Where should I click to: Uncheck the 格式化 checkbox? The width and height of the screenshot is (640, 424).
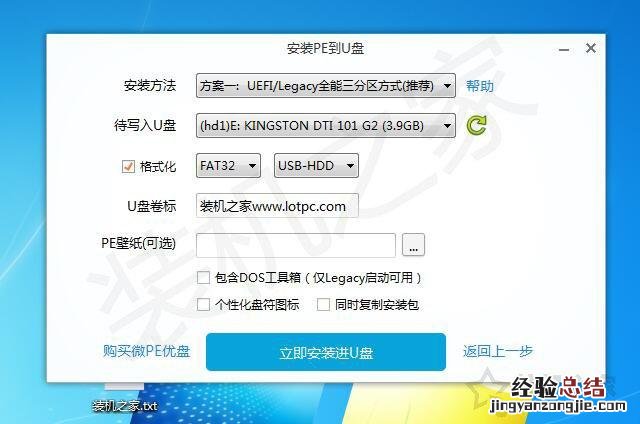tap(128, 166)
